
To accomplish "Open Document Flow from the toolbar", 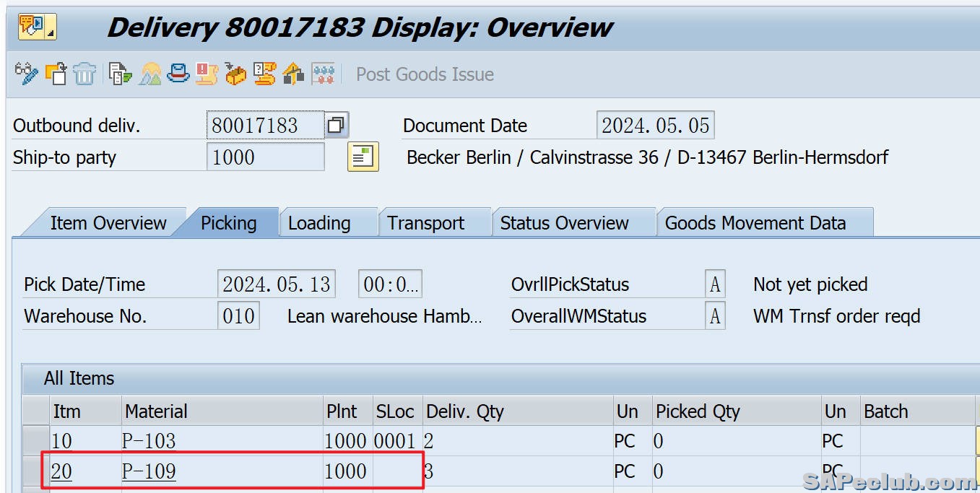I will [120, 74].
